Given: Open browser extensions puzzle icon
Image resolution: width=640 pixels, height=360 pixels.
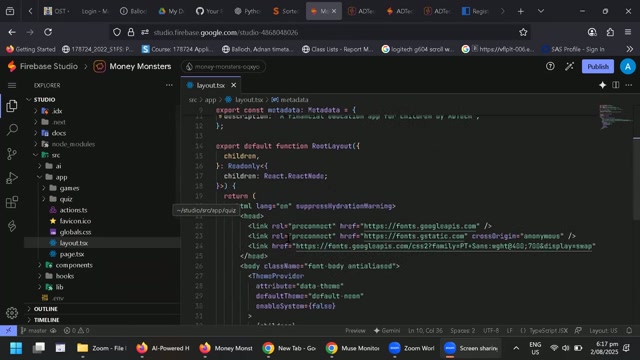Looking at the screenshot, I should (610, 32).
